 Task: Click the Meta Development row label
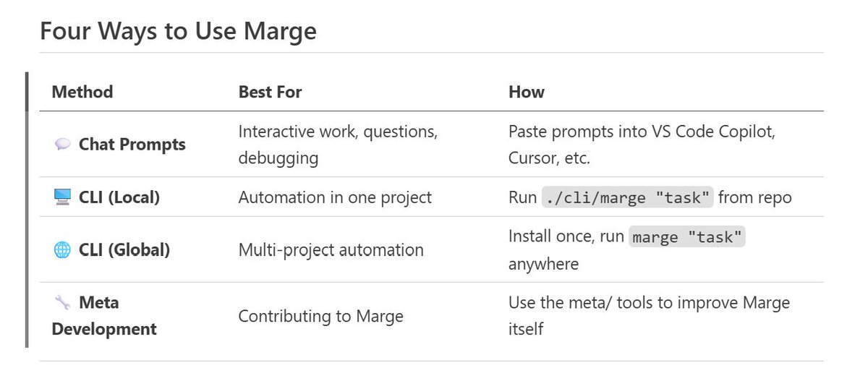pos(104,316)
